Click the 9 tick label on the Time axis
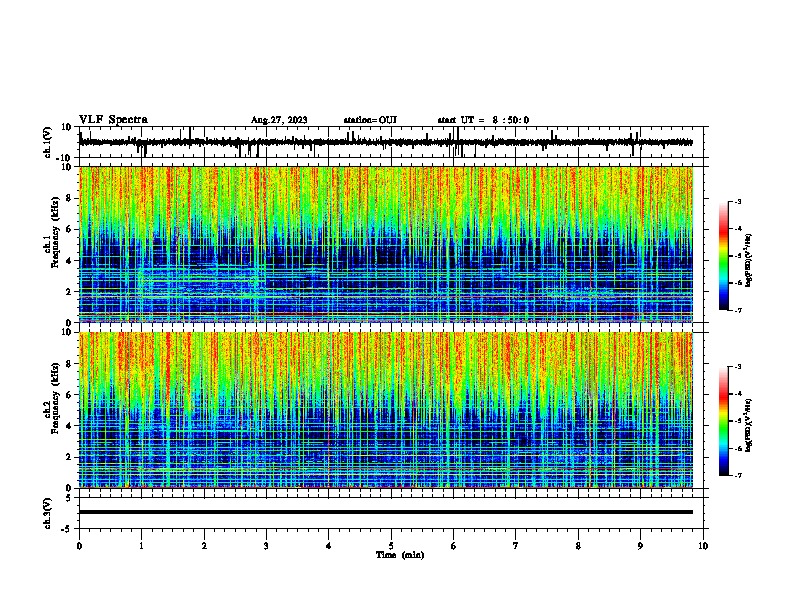This screenshot has height=612, width=792. 640,546
